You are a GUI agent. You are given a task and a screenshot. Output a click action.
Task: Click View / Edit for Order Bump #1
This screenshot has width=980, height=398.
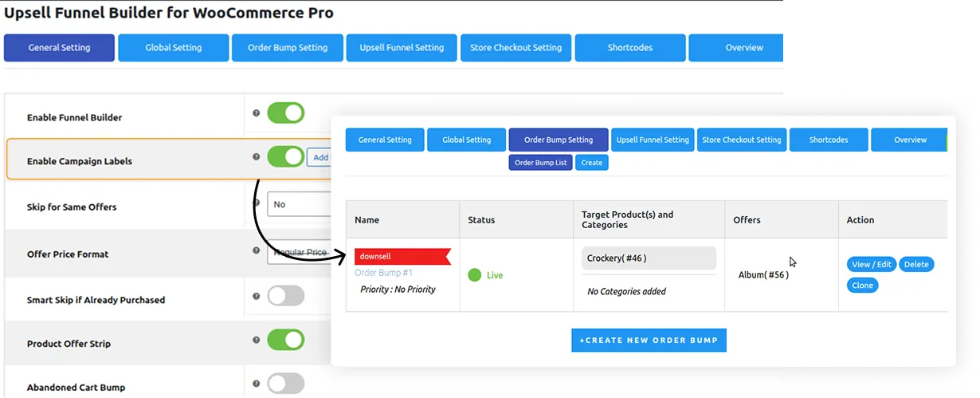(x=872, y=265)
